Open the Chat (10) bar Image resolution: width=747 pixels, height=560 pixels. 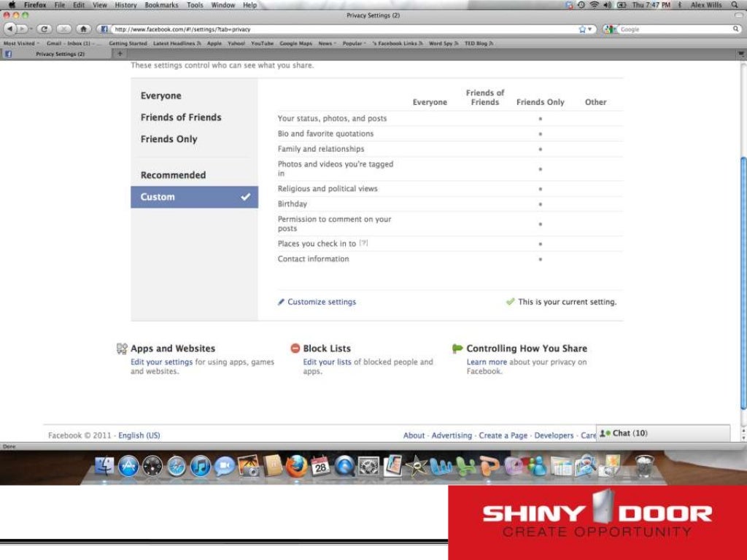[662, 433]
